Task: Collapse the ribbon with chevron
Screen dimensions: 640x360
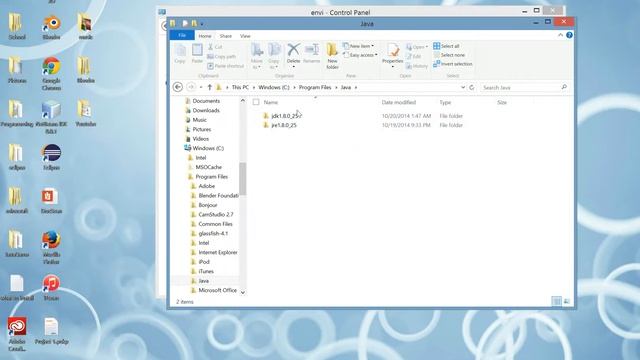Action: pos(560,36)
